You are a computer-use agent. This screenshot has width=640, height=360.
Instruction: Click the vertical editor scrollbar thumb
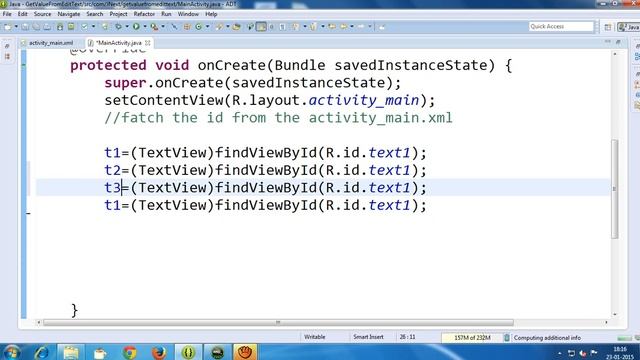pos(615,189)
